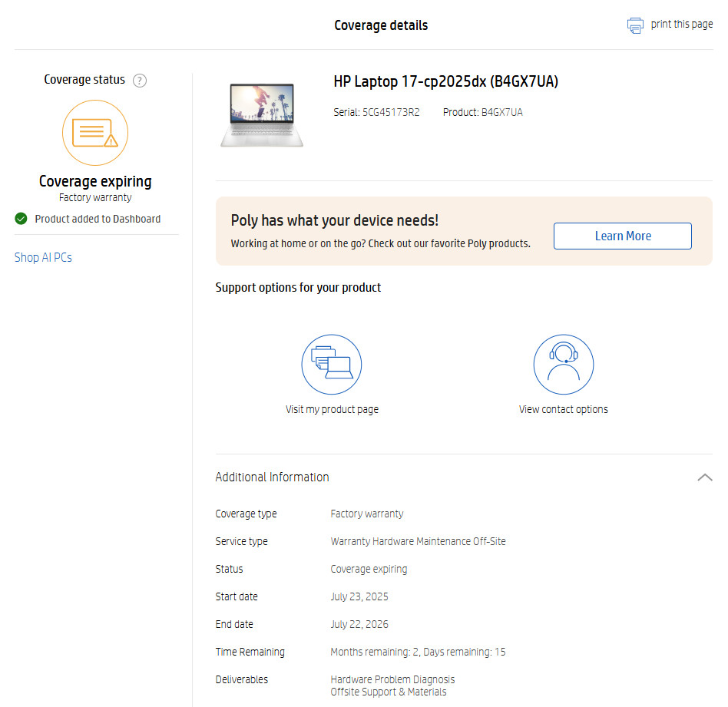Click the 'Coverage expiring' heading in sidebar
This screenshot has height=707, width=728.
[95, 181]
